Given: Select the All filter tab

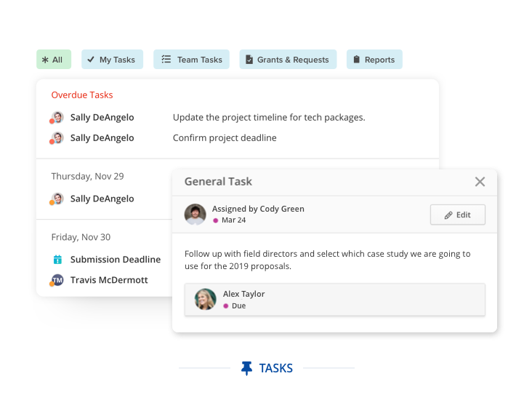Looking at the screenshot, I should (x=54, y=60).
